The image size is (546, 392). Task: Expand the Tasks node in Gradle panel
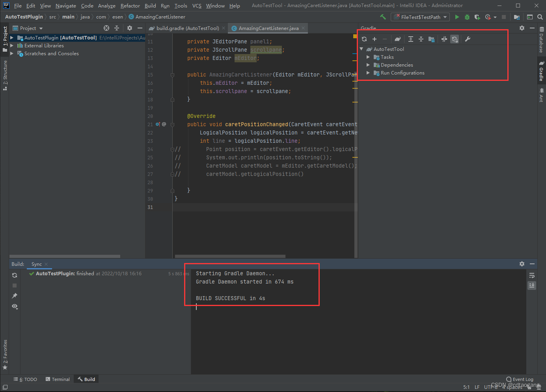368,57
